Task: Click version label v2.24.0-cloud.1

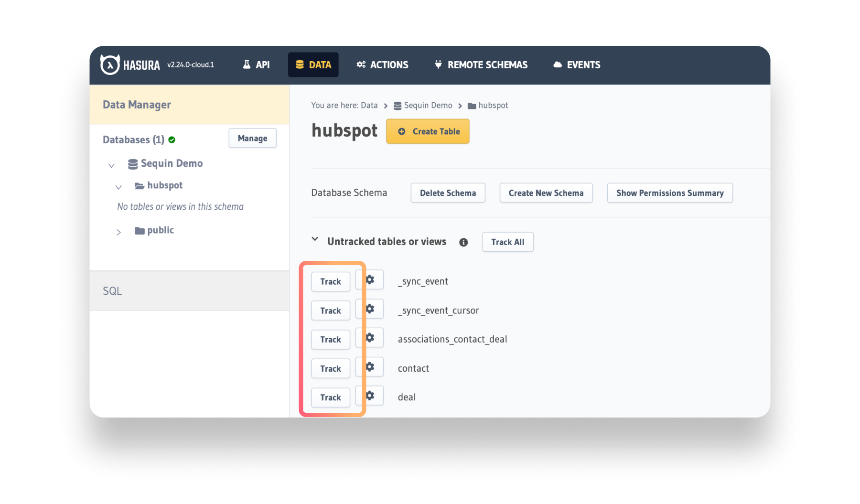Action: (x=191, y=64)
